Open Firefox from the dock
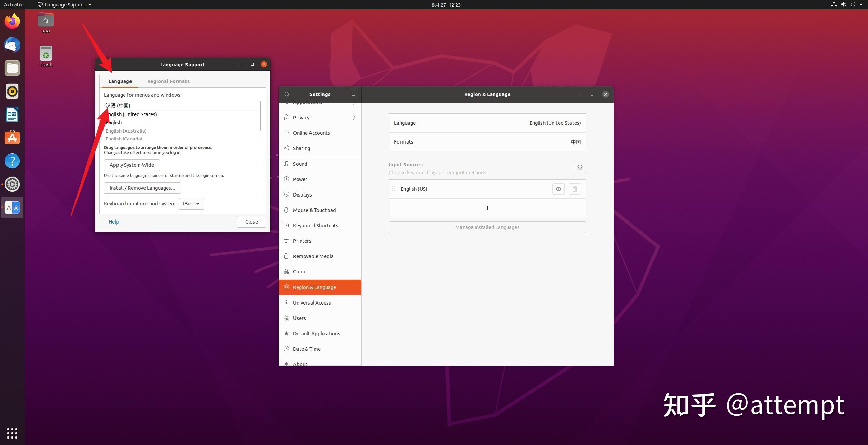The height and width of the screenshot is (445, 868). (12, 22)
